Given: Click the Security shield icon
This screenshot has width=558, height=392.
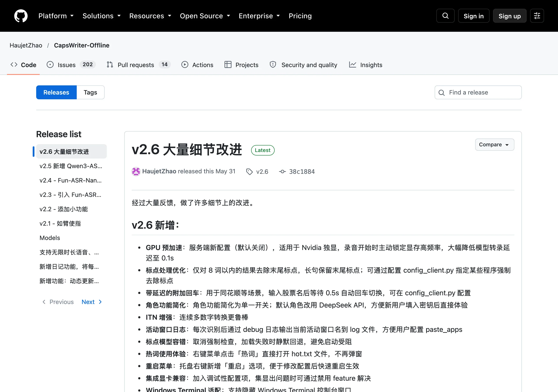Looking at the screenshot, I should 273,65.
